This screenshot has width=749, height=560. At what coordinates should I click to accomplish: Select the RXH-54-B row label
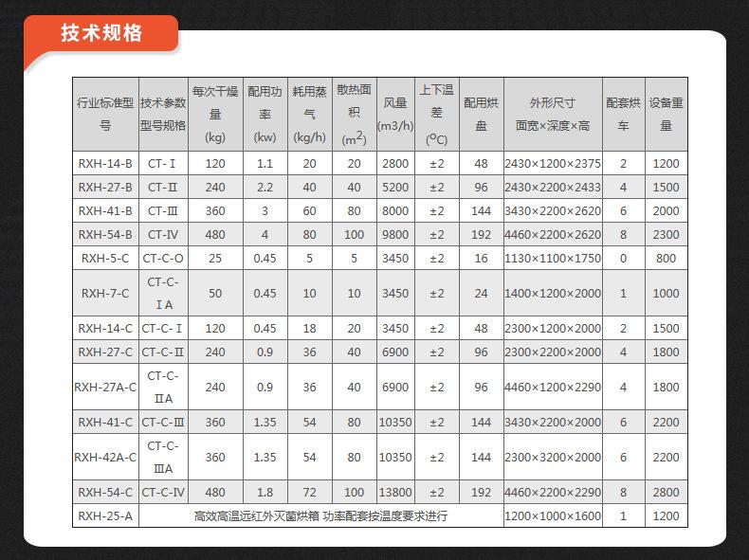coord(105,234)
